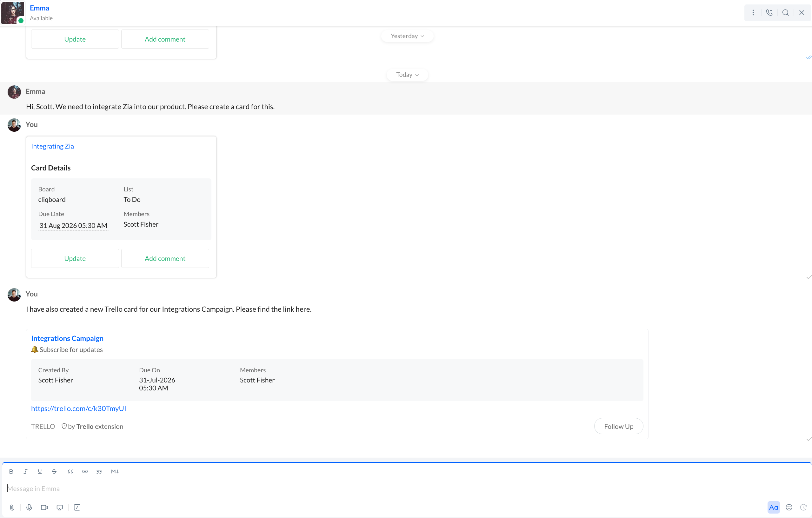Screen dimensions: 812x518
Task: Close the Emma chat window
Action: coord(802,13)
